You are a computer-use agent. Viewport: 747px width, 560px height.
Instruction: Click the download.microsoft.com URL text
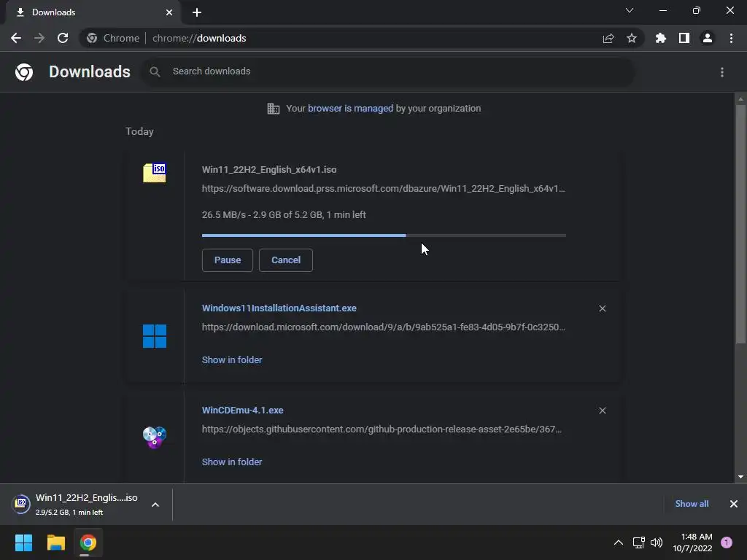(384, 327)
